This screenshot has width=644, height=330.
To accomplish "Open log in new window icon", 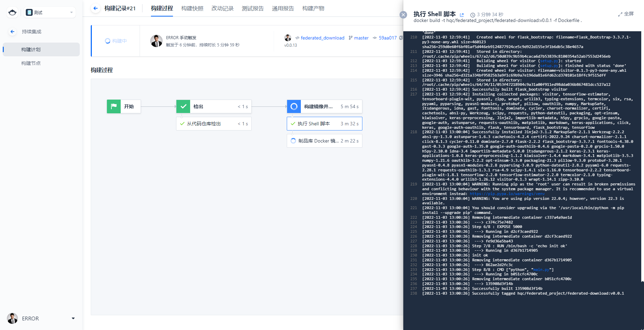I will point(462,15).
